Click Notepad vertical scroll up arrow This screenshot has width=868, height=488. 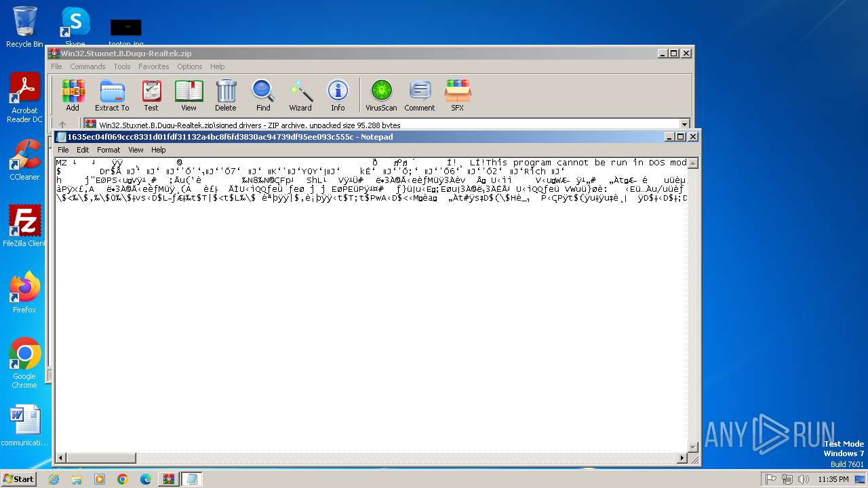(x=693, y=163)
